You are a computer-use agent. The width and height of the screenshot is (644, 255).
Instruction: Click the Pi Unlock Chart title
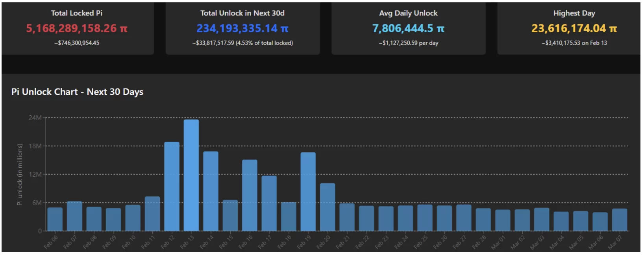click(77, 92)
